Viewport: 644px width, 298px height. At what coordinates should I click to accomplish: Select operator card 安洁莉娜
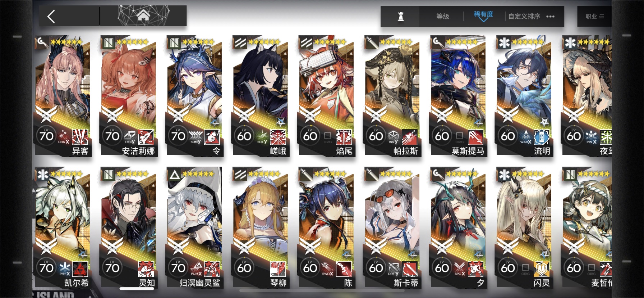coord(129,96)
